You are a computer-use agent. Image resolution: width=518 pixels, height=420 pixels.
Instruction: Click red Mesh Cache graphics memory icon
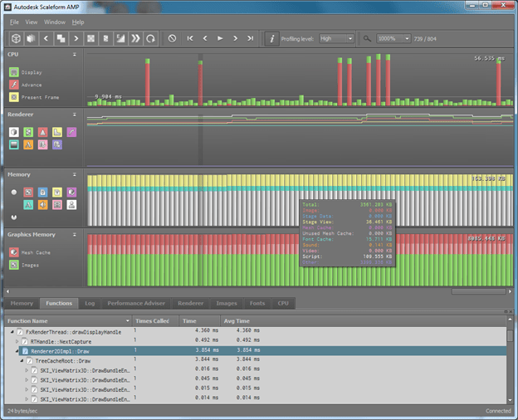tap(14, 252)
